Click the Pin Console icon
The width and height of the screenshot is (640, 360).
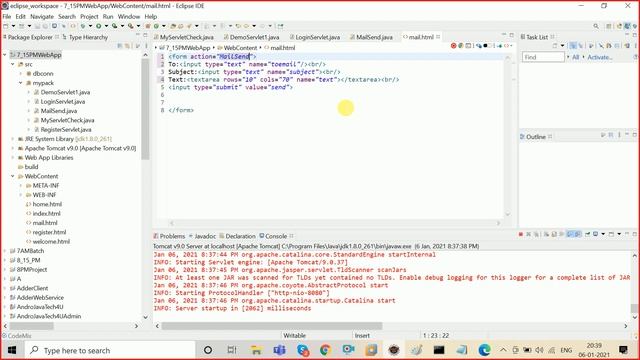587,234
